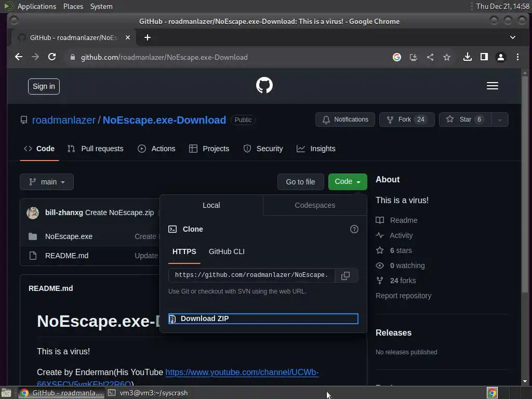Select the HTTPS clone option
This screenshot has width=532, height=399.
click(184, 251)
